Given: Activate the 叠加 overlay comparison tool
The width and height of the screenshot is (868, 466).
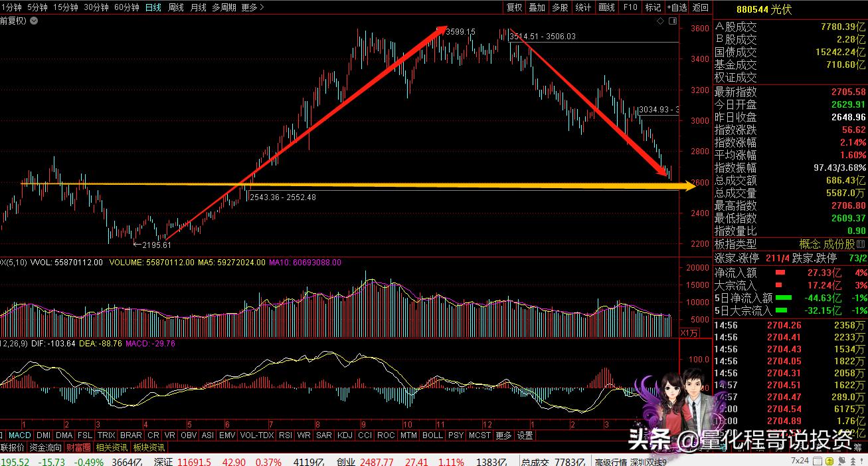Looking at the screenshot, I should [537, 7].
